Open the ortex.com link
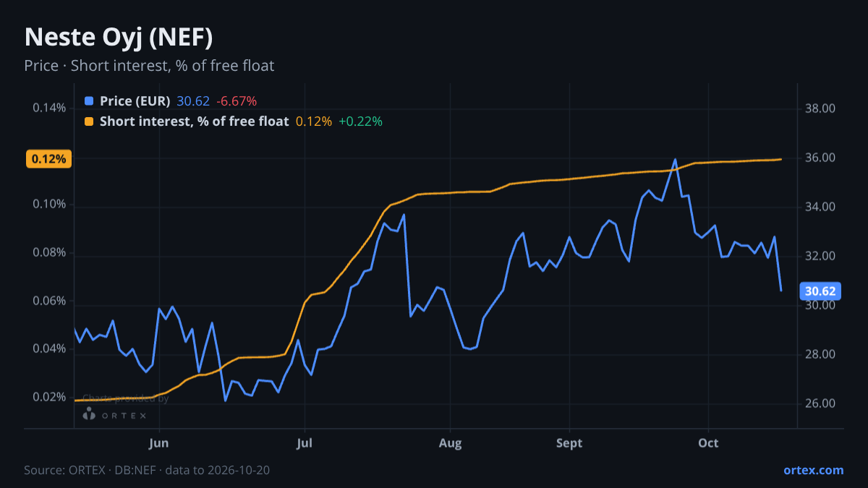The image size is (868, 488). pyautogui.click(x=813, y=470)
